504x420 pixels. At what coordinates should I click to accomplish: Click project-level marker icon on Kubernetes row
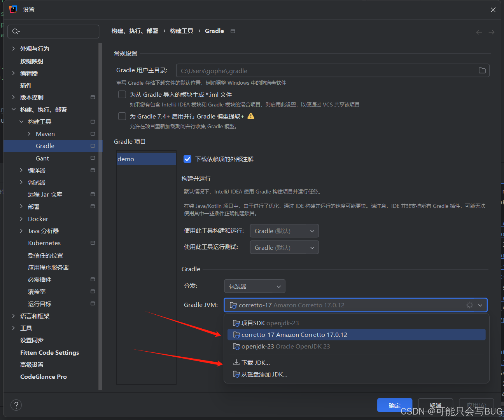point(93,243)
